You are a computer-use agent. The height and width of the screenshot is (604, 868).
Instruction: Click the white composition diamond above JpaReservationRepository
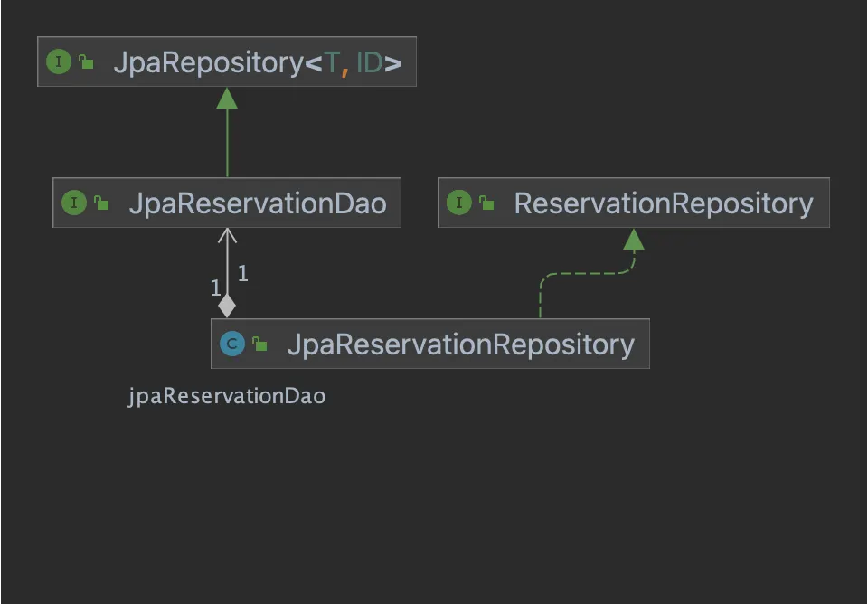[227, 306]
